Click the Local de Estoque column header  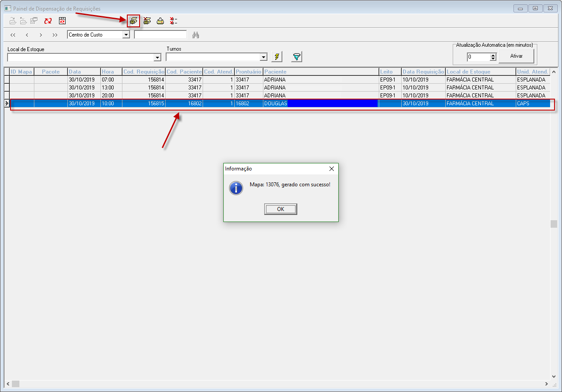click(481, 72)
